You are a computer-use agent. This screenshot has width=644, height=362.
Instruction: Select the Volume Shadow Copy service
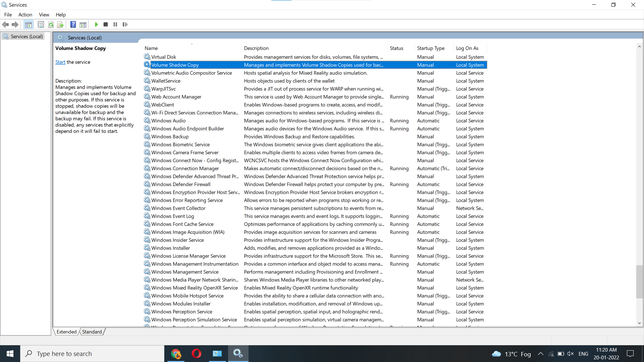click(175, 65)
